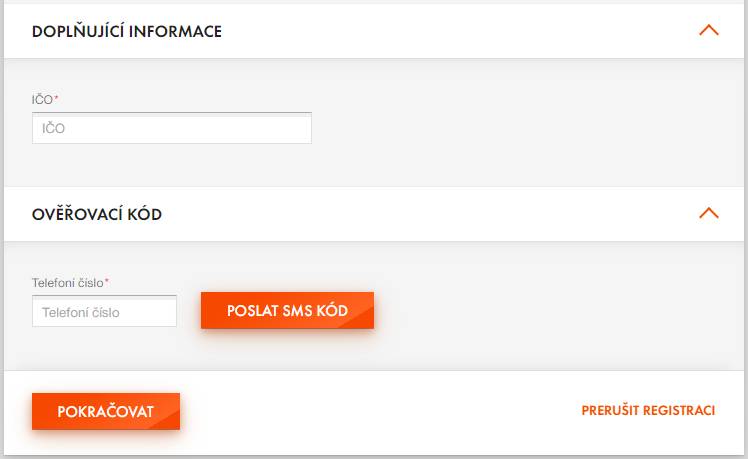Click the IČO field label
The image size is (748, 459).
[x=44, y=100]
